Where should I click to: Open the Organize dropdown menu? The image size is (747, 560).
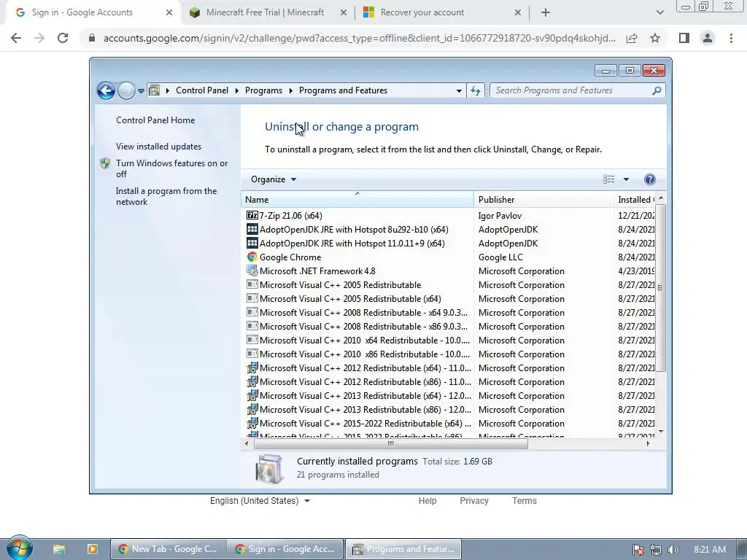click(x=274, y=179)
